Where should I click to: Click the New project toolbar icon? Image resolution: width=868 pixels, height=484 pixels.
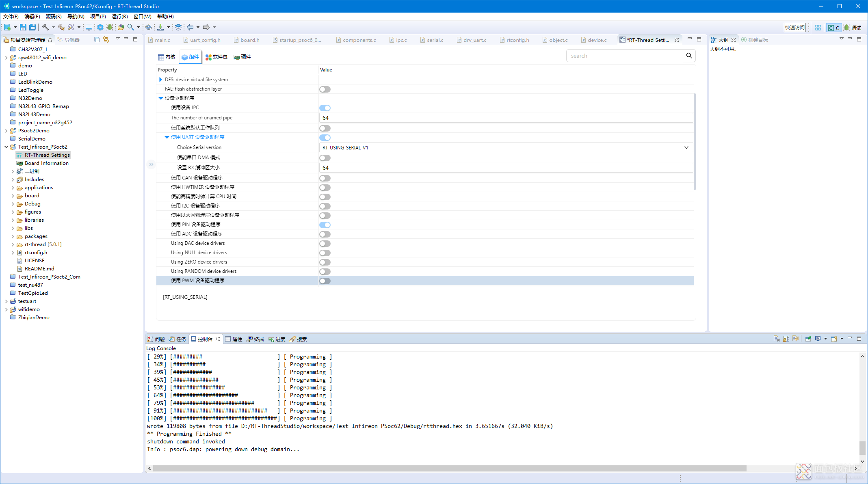7,27
